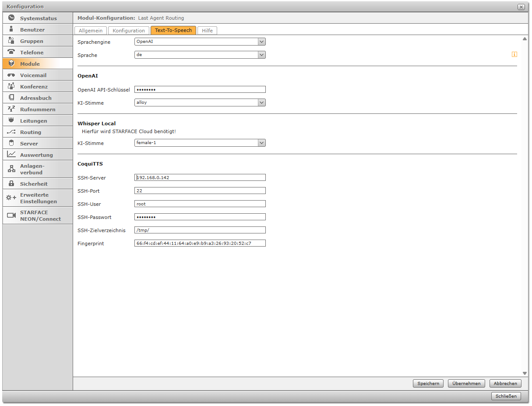Open the Systemstatus sidebar icon
The height and width of the screenshot is (406, 532).
pyautogui.click(x=11, y=18)
